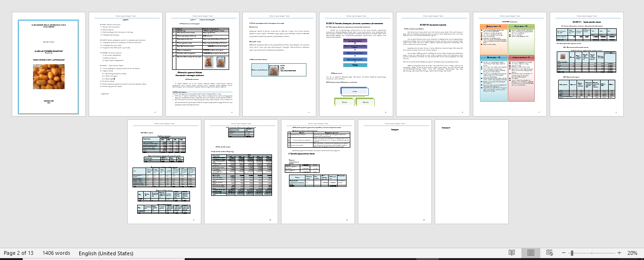The height and width of the screenshot is (260, 644).
Task: Open zoom dialog via 20% level
Action: [632, 253]
